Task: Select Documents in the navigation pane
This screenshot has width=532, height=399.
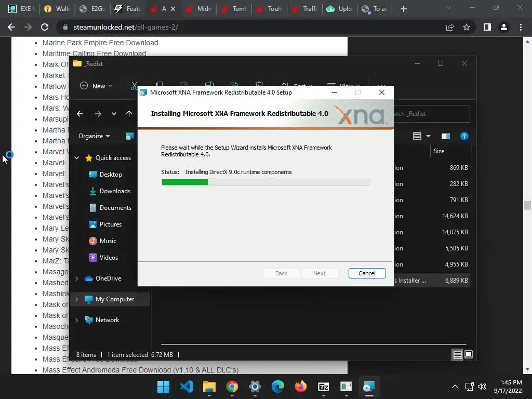Action: tap(110, 208)
